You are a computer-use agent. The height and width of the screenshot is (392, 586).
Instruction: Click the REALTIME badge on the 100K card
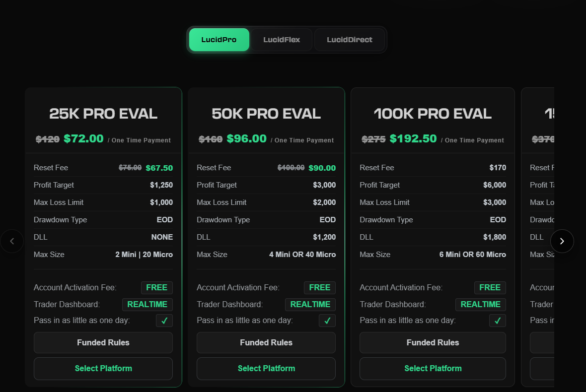click(x=480, y=304)
